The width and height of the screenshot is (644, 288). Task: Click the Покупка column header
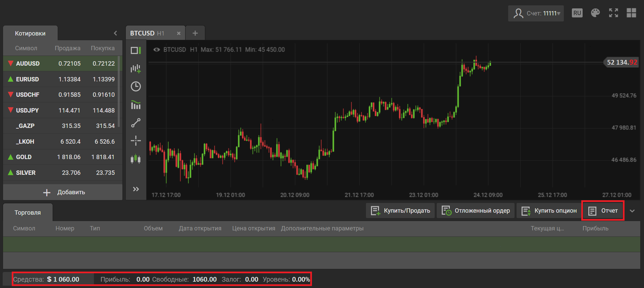[x=103, y=48]
